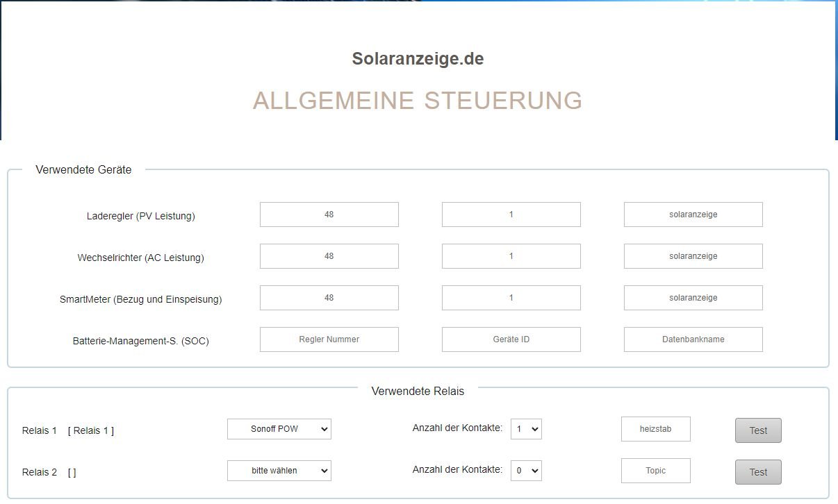Image resolution: width=838 pixels, height=504 pixels.
Task: Click the Laderegler Geräte ID field
Action: (x=511, y=215)
